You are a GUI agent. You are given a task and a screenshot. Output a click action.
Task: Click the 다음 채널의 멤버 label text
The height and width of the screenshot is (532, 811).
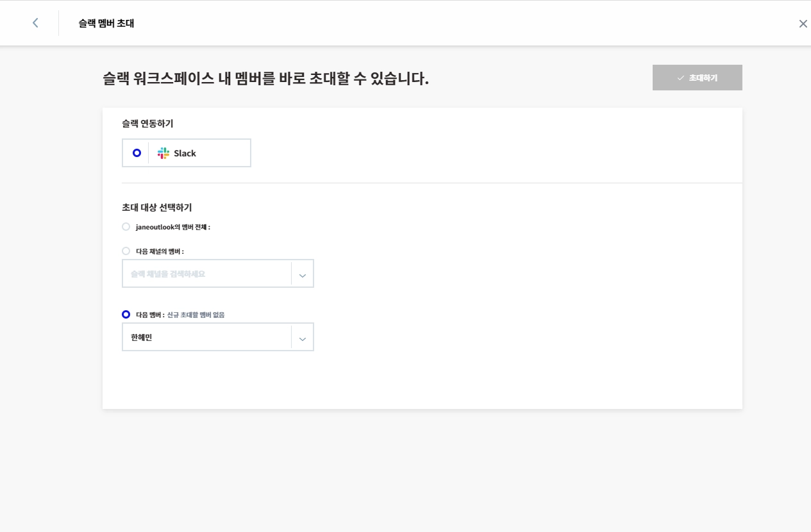pyautogui.click(x=160, y=251)
